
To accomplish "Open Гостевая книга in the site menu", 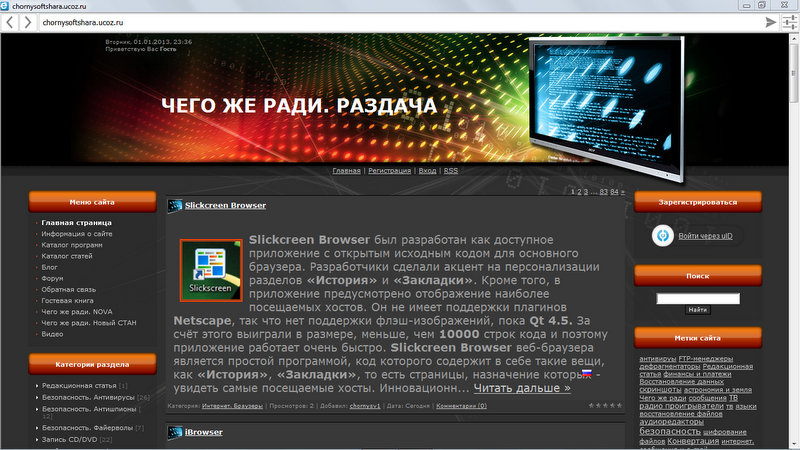I will 67,301.
